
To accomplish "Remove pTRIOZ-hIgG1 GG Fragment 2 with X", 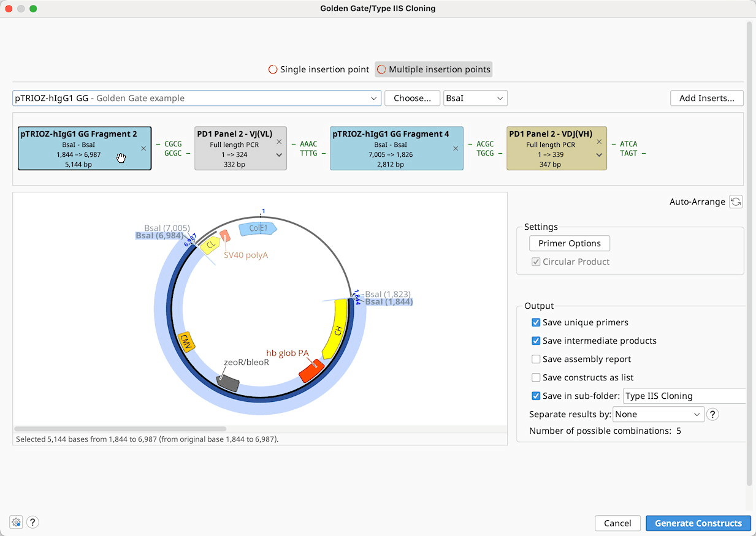I will point(143,148).
